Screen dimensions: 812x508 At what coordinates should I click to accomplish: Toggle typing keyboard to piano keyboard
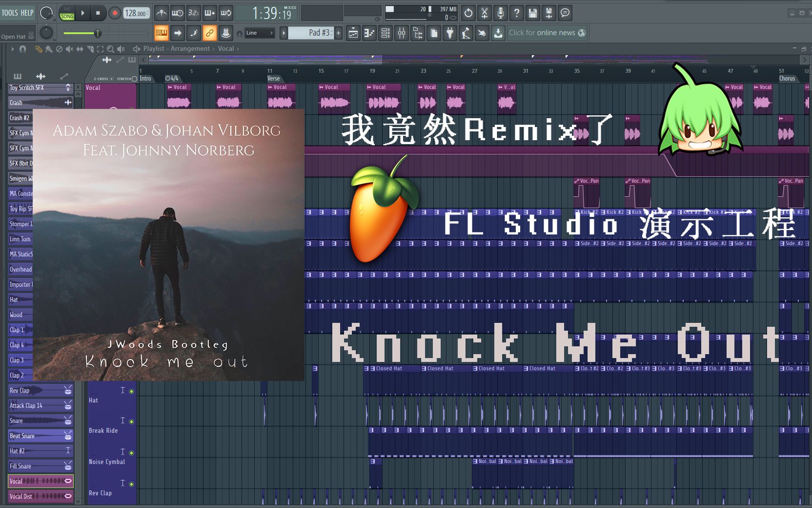[162, 33]
